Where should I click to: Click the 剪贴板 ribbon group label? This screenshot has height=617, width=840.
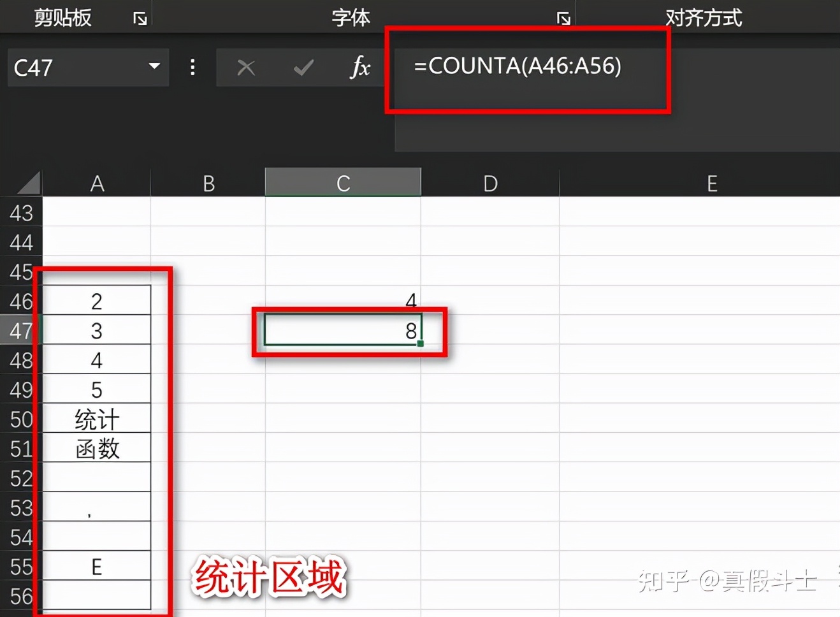[62, 18]
